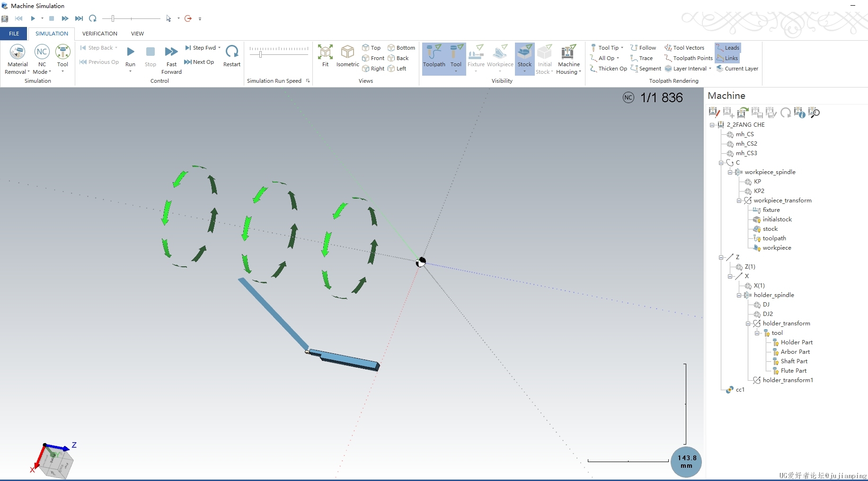Select the Front view
868x481 pixels.
(x=373, y=58)
